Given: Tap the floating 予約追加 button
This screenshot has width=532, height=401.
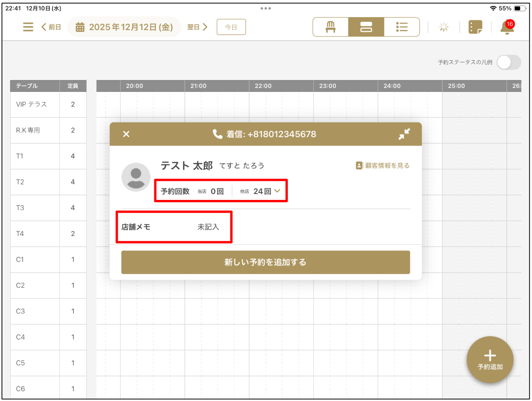Looking at the screenshot, I should tap(490, 359).
